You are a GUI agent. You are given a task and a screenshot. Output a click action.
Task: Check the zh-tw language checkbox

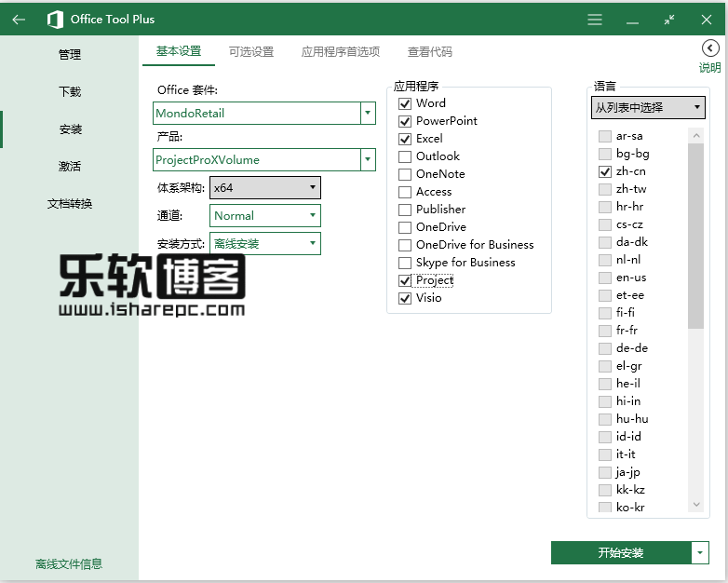(604, 189)
